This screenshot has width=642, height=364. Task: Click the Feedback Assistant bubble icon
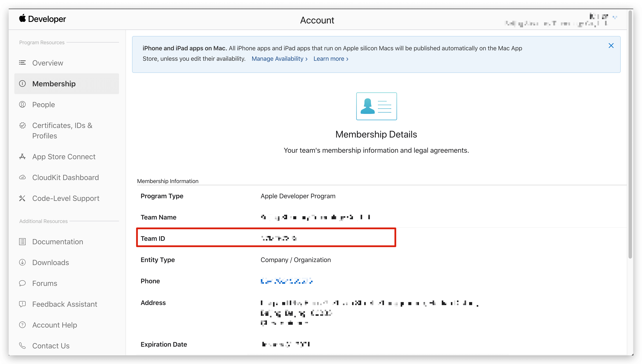tap(22, 304)
